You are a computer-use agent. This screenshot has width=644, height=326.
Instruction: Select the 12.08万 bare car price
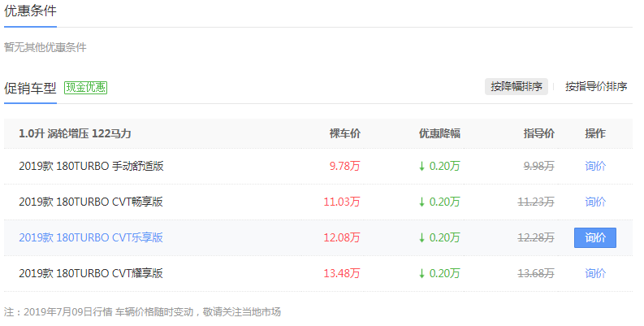(342, 237)
